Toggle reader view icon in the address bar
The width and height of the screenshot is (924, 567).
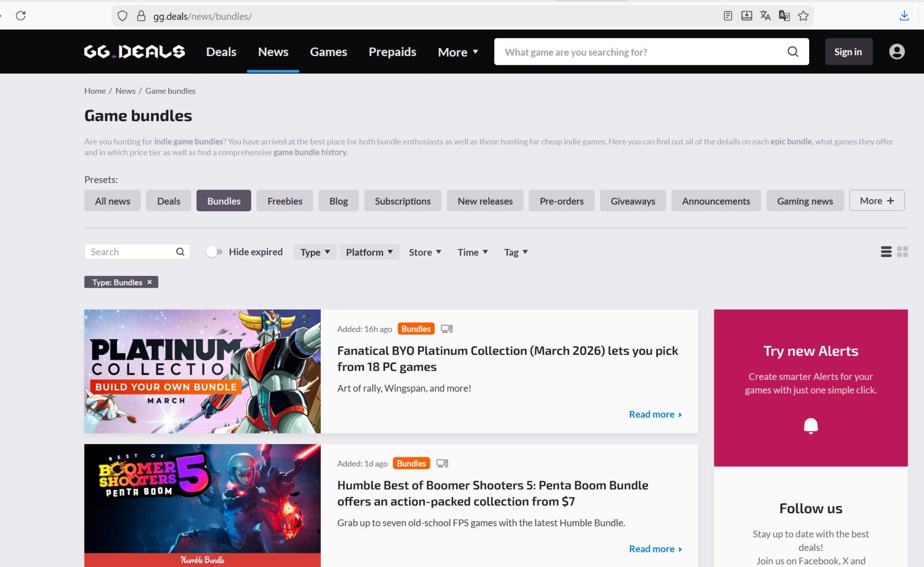click(728, 16)
